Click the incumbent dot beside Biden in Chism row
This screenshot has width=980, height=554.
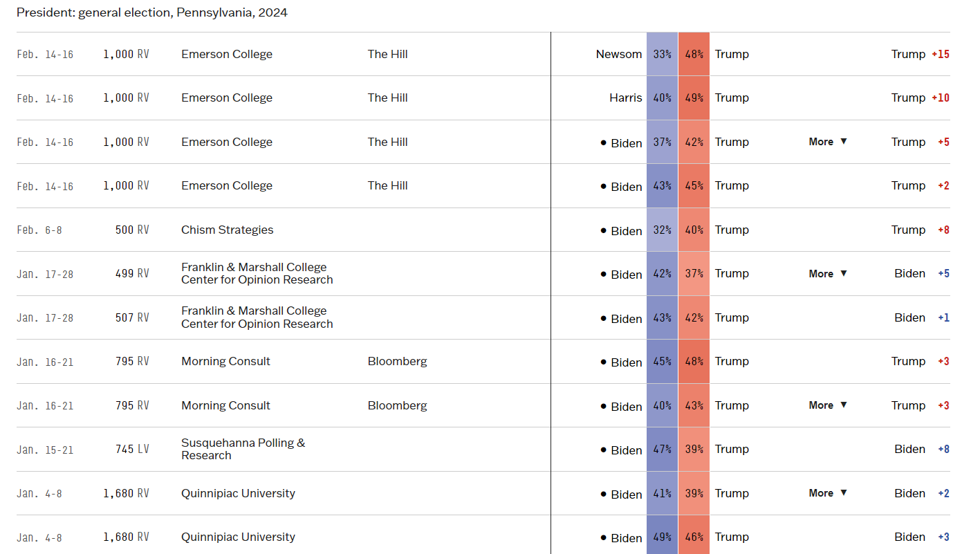(x=604, y=230)
